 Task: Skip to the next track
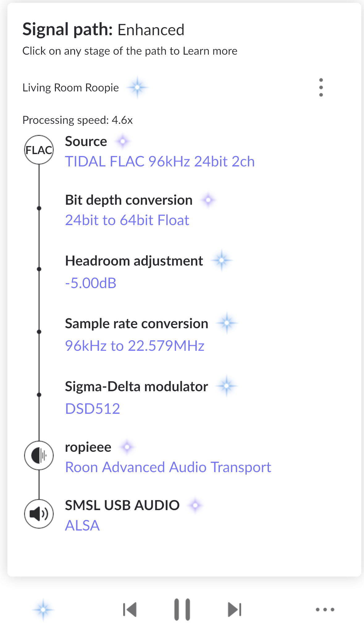234,610
